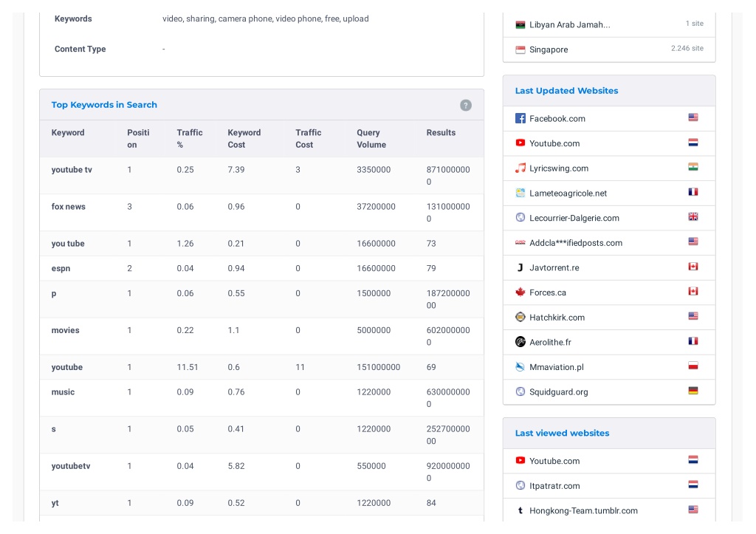This screenshot has width=756, height=534.
Task: Select the Singapore country link
Action: pos(549,49)
